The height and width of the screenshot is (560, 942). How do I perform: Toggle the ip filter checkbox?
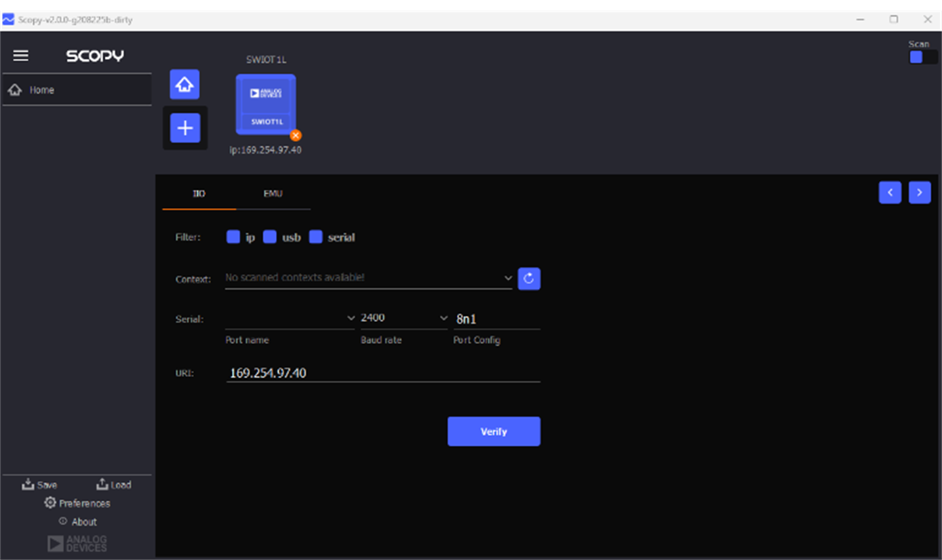[233, 237]
